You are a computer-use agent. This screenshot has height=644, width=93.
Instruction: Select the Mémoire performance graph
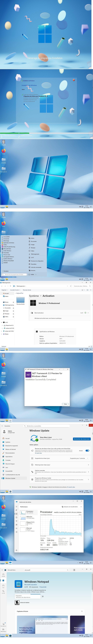29,516
